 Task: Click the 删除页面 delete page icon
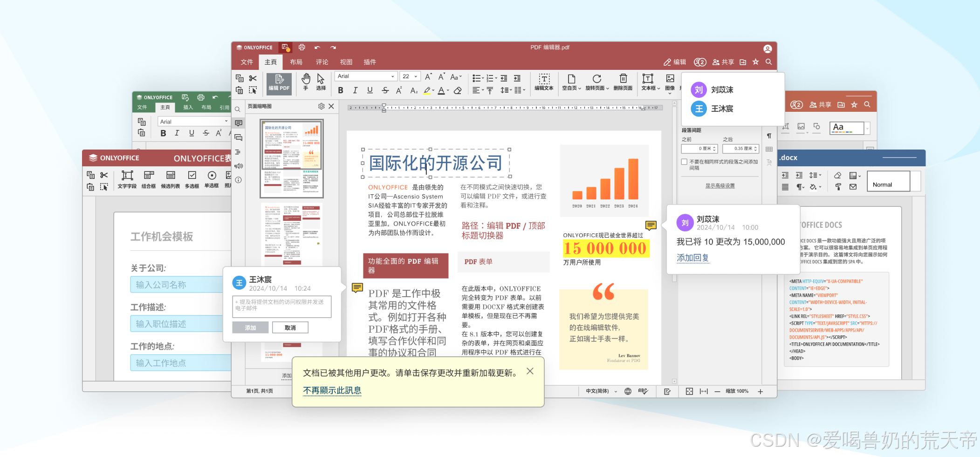[623, 82]
